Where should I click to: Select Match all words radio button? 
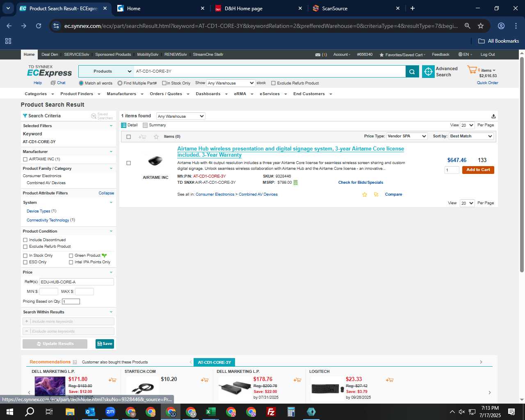pos(81,83)
